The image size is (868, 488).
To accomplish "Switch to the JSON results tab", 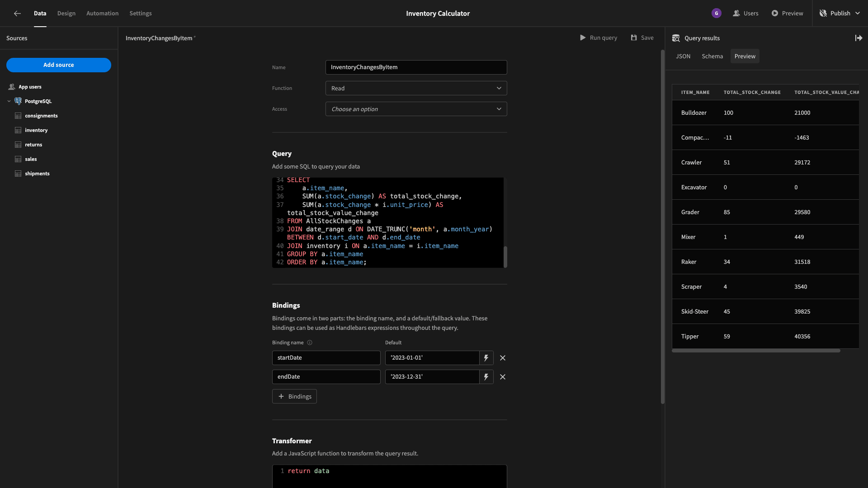I will [x=683, y=56].
